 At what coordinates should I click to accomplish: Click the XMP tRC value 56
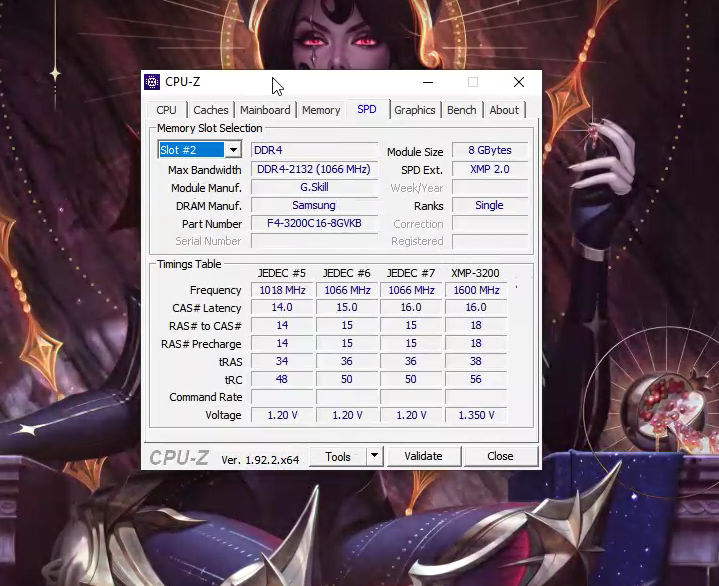pos(476,379)
